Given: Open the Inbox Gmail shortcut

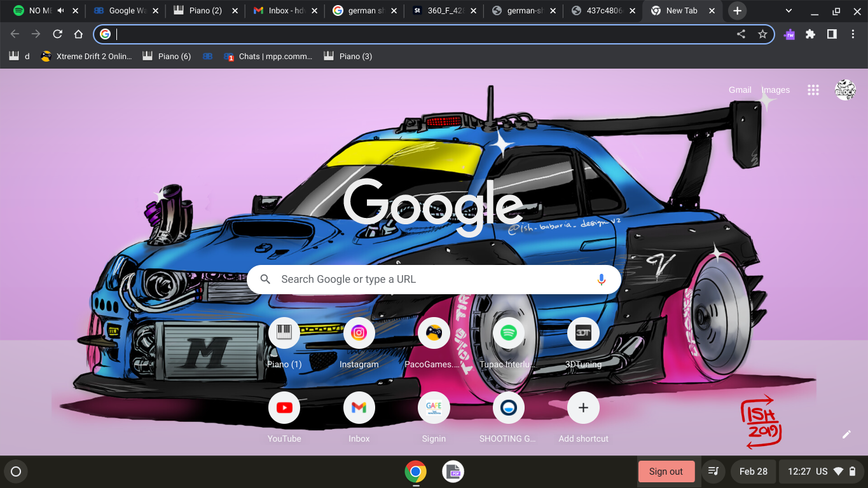Looking at the screenshot, I should [x=359, y=417].
